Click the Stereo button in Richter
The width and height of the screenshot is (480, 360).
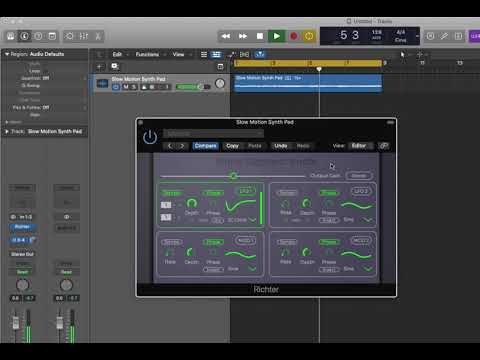click(359, 176)
